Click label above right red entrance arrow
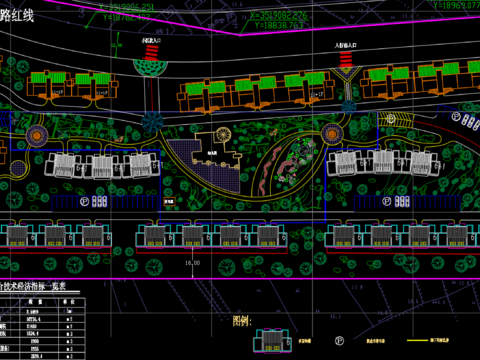The image size is (480, 360). [x=346, y=45]
